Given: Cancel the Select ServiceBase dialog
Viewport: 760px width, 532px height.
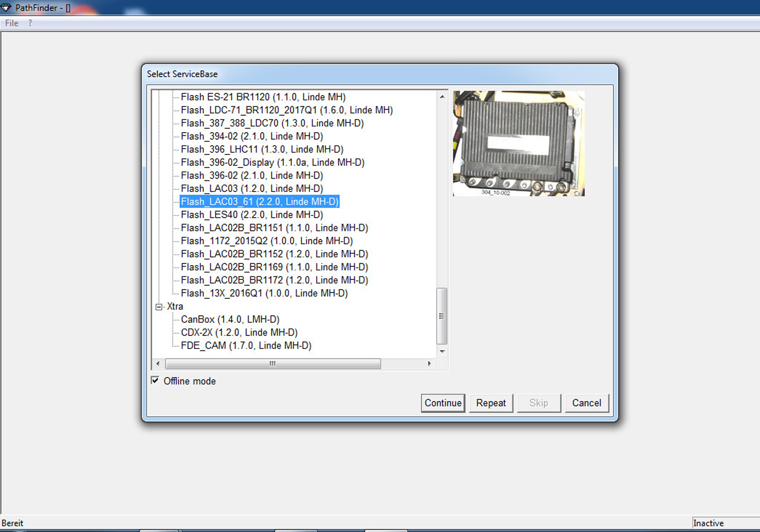Looking at the screenshot, I should (x=586, y=403).
